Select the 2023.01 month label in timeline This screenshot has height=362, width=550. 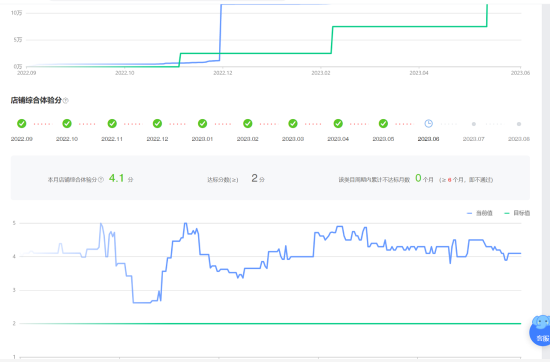click(x=202, y=139)
